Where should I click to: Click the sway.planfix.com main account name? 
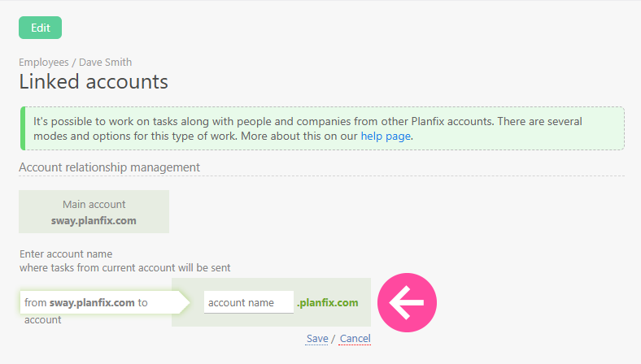coord(94,220)
